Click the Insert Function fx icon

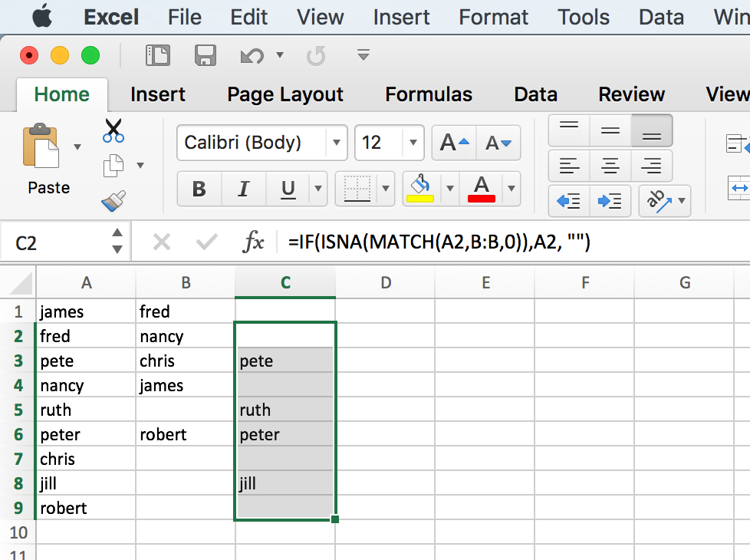[254, 242]
